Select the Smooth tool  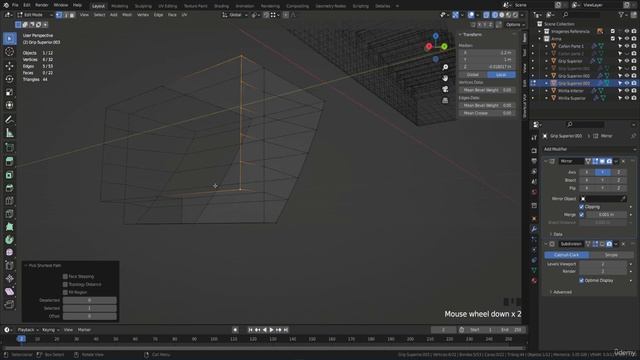point(9,252)
